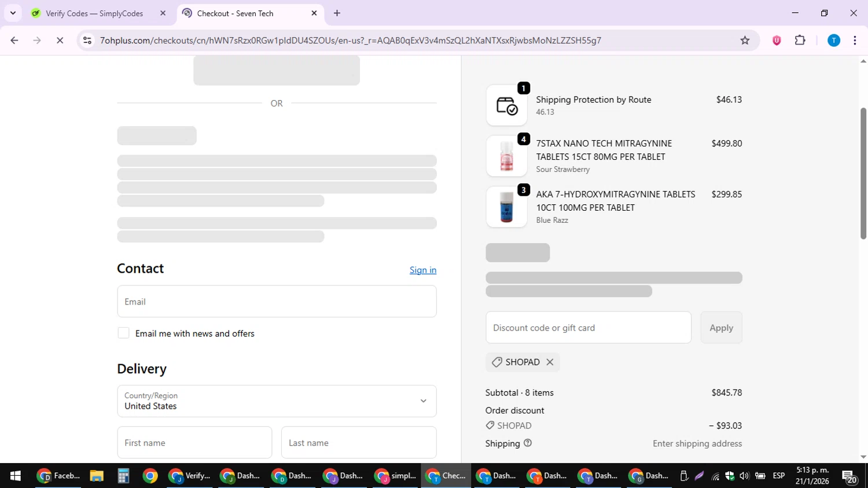Focus the First name field
868x488 pixels.
[x=194, y=443]
